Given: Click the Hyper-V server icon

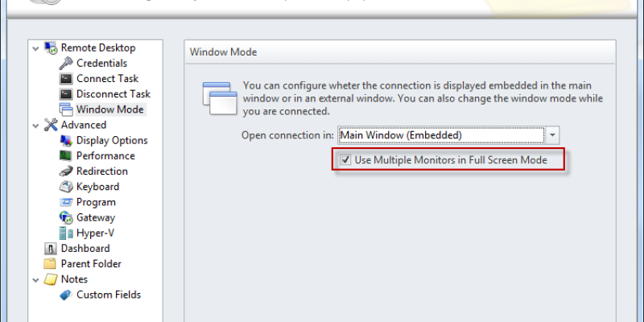Looking at the screenshot, I should click(x=66, y=233).
